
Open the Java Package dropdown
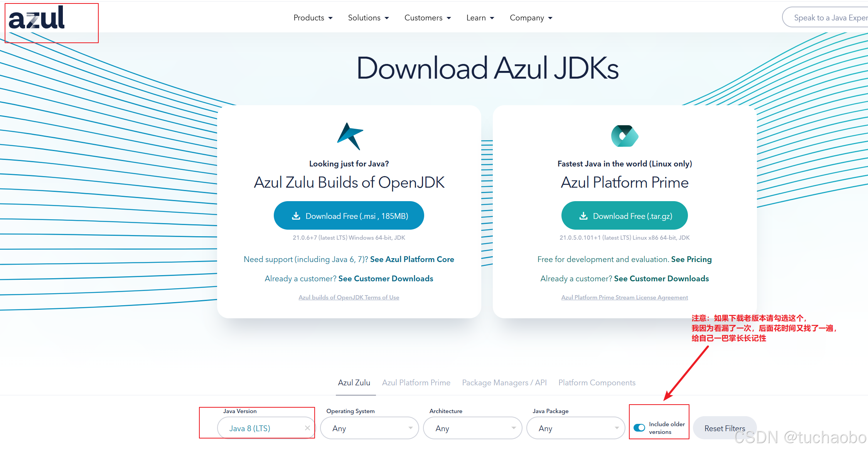(x=575, y=428)
